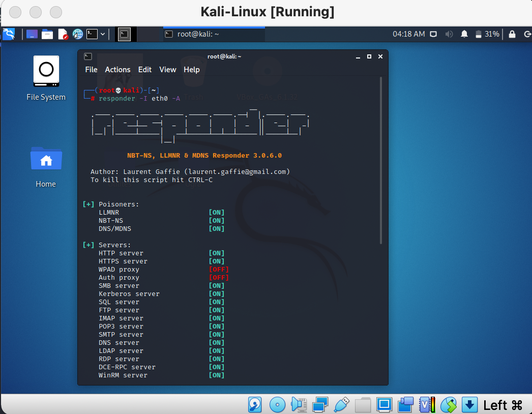Click VirtualBox keyboard capture arrow icon
Viewport: 532px width, 414px height.
(470, 404)
